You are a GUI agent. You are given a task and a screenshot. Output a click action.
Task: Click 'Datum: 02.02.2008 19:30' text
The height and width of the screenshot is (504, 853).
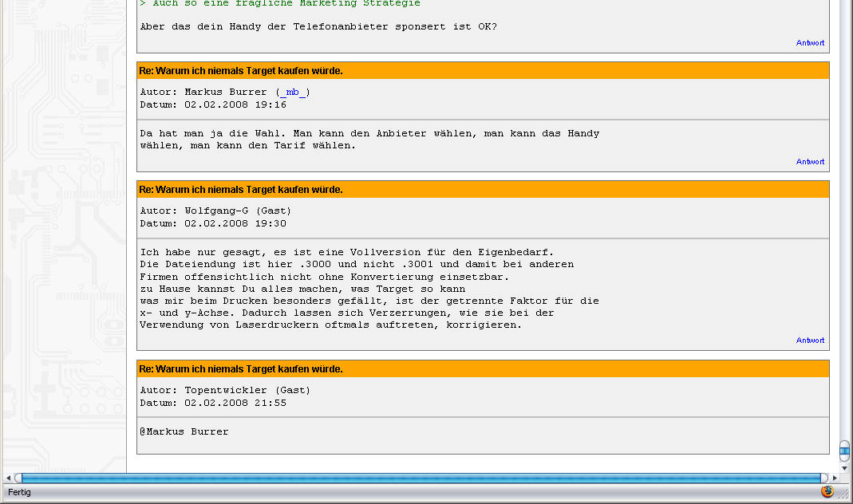(213, 223)
